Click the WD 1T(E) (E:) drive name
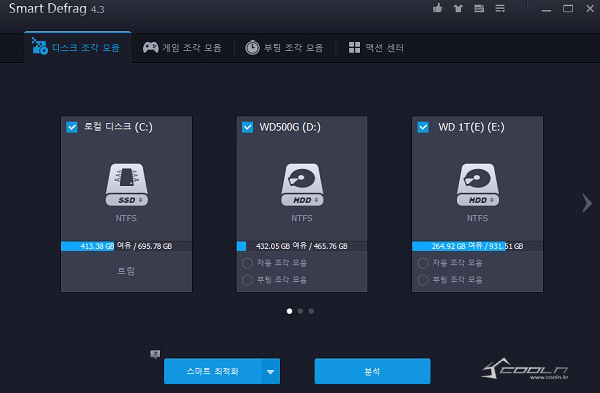 pos(471,127)
